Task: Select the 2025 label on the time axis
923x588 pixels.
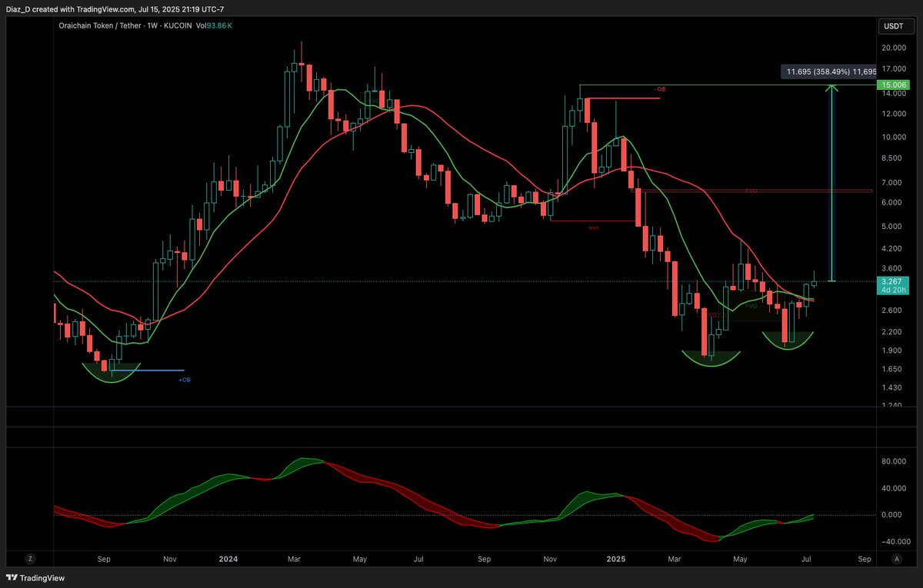Action: (615, 559)
